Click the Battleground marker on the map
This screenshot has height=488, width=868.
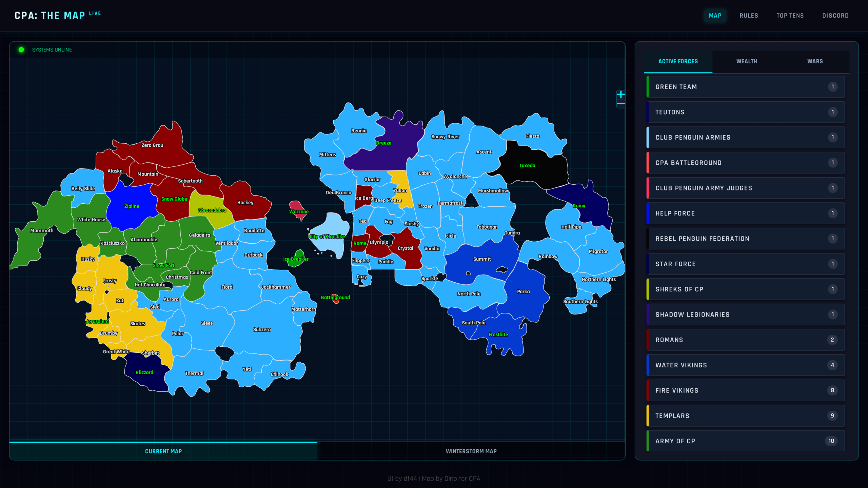point(335,300)
